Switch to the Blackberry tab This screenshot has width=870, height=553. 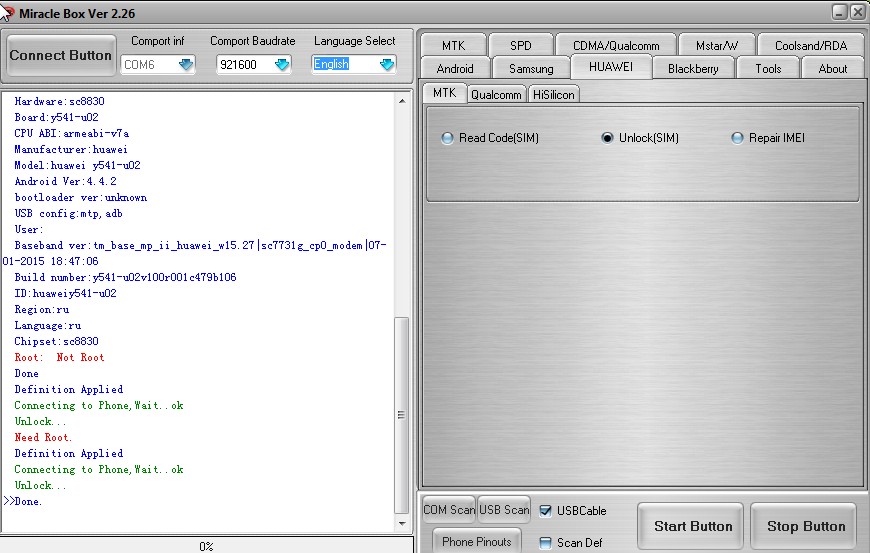693,69
